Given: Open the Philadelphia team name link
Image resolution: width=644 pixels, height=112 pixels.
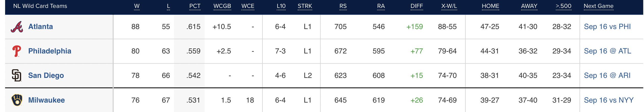Looking at the screenshot, I should [x=50, y=51].
